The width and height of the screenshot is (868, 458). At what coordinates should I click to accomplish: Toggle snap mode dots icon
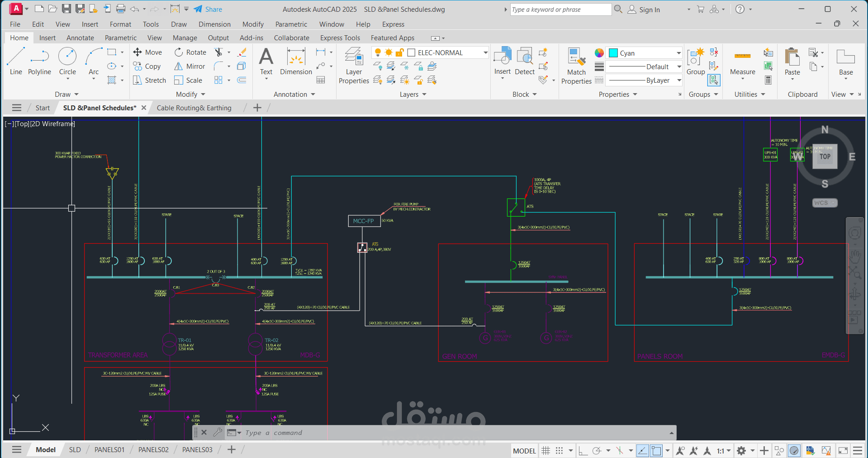560,450
